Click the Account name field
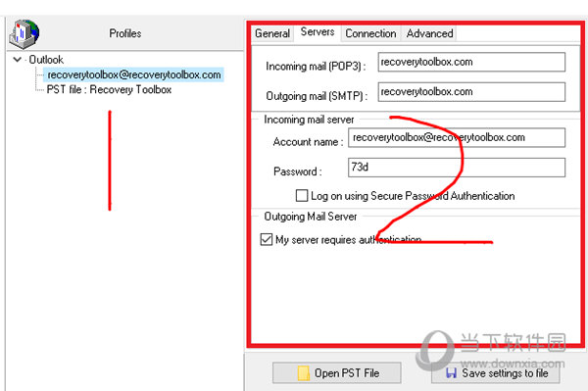This screenshot has height=391, width=588. (457, 137)
